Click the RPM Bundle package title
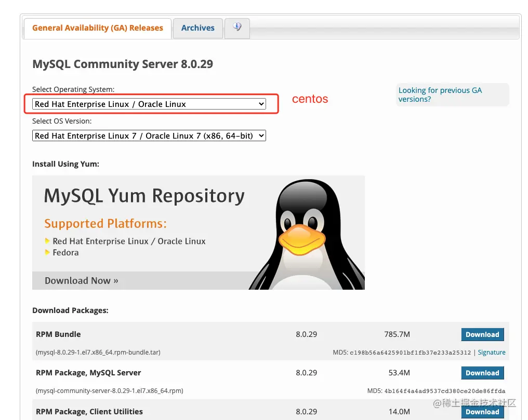The image size is (528, 420). pos(58,334)
